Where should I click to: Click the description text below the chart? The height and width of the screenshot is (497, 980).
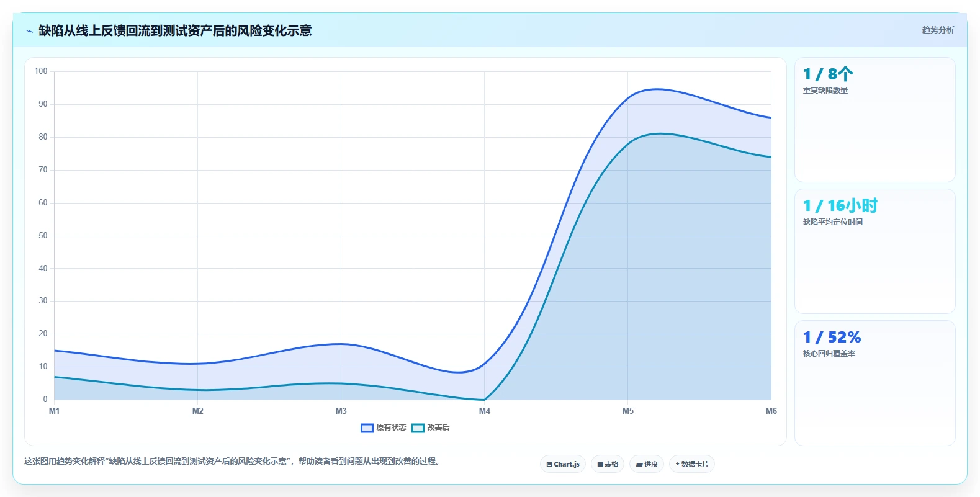pos(233,462)
